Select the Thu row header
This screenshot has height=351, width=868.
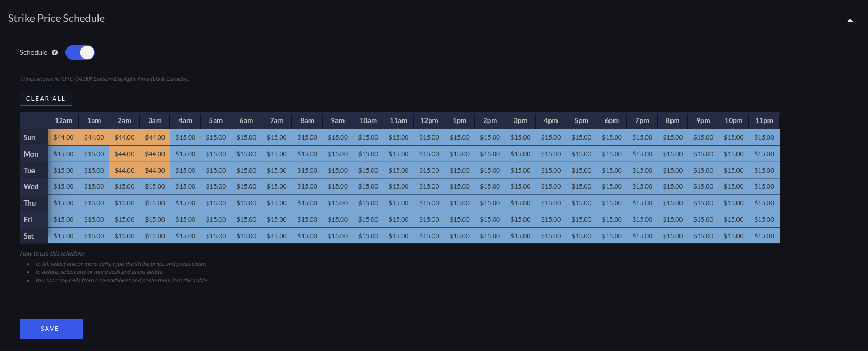[x=34, y=203]
